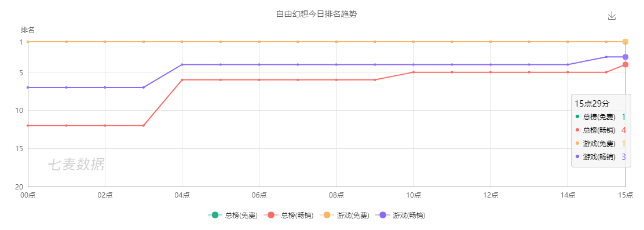Click the orange line point at 08点
The image size is (644, 230).
click(336, 42)
